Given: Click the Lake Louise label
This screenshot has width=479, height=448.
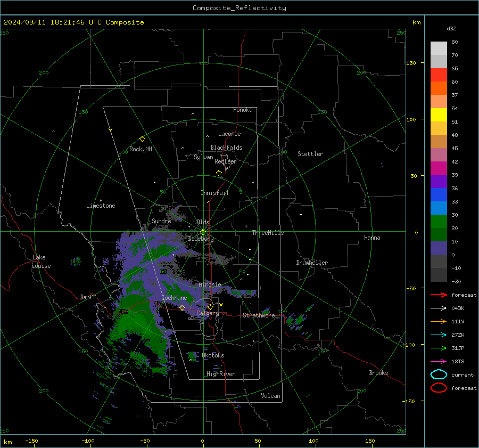Looking at the screenshot, I should point(41,262).
